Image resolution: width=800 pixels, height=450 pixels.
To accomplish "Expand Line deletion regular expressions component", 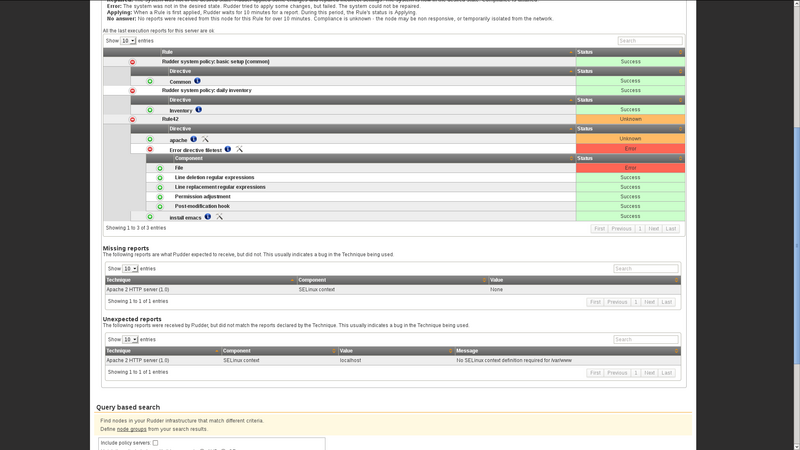I will (x=160, y=178).
